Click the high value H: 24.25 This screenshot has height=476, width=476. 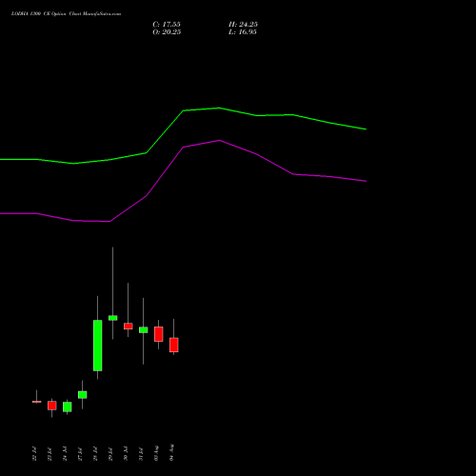[243, 25]
